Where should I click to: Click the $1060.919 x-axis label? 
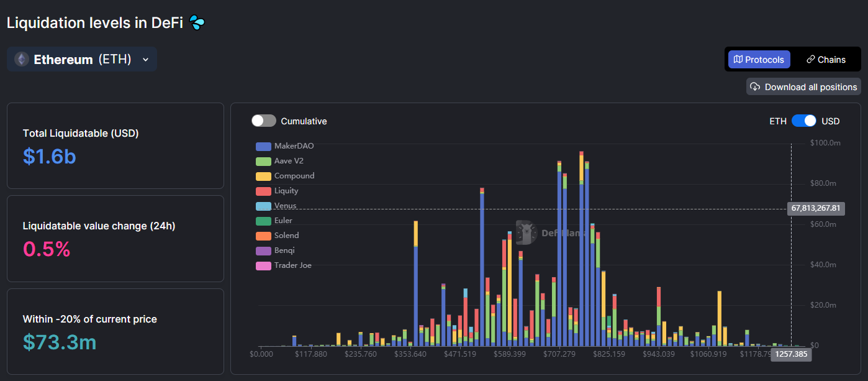tap(708, 354)
